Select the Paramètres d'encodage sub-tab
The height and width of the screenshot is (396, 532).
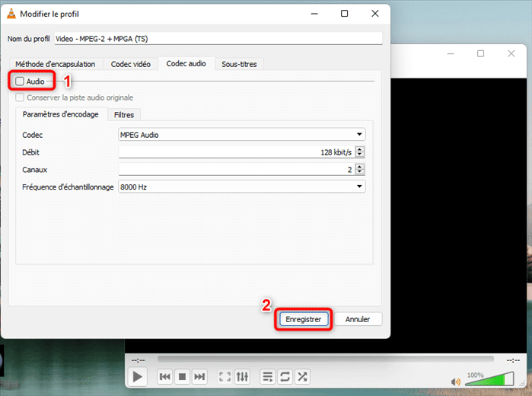pyautogui.click(x=61, y=114)
